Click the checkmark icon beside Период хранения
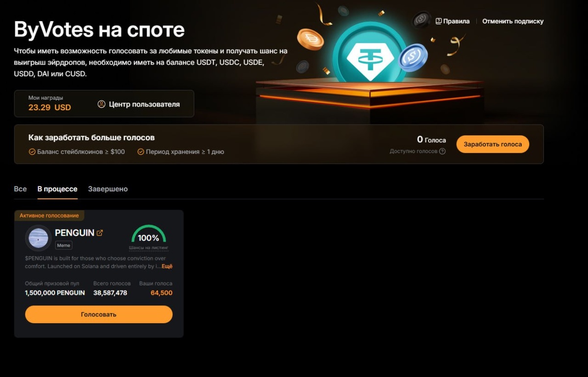This screenshot has height=377, width=588. (x=141, y=152)
